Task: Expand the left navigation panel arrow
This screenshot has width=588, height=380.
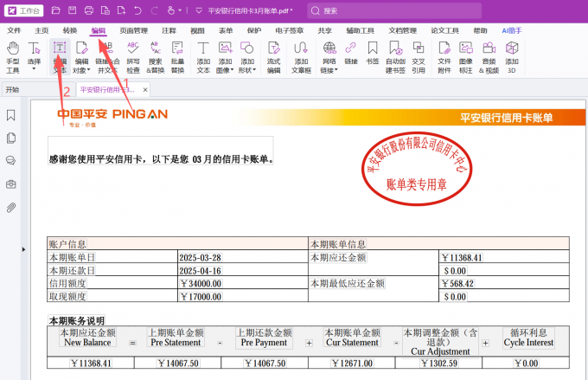Action: 23,249
